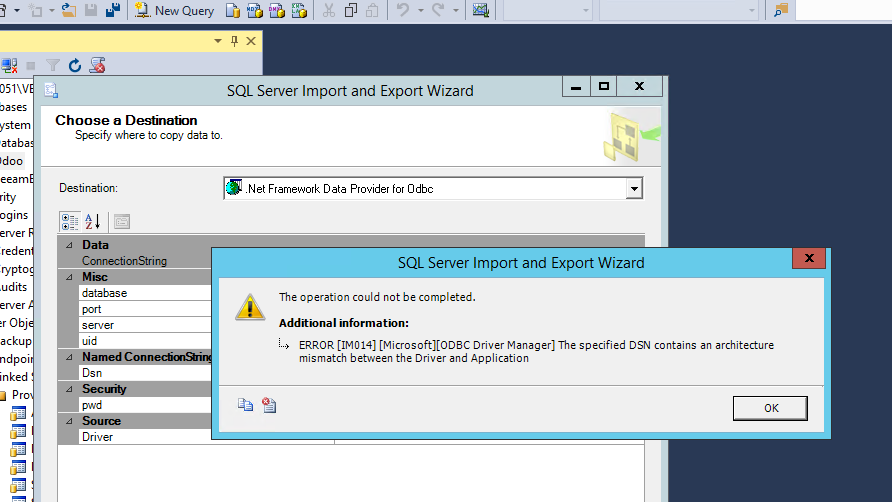The image size is (892, 502).
Task: Click the show technical details icon
Action: (x=268, y=405)
